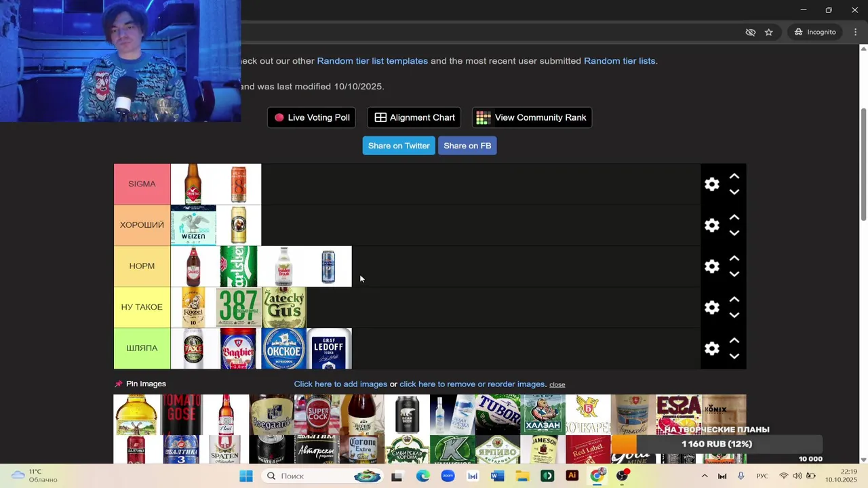The width and height of the screenshot is (868, 488).
Task: Open Random tier list templates link
Action: tap(372, 61)
